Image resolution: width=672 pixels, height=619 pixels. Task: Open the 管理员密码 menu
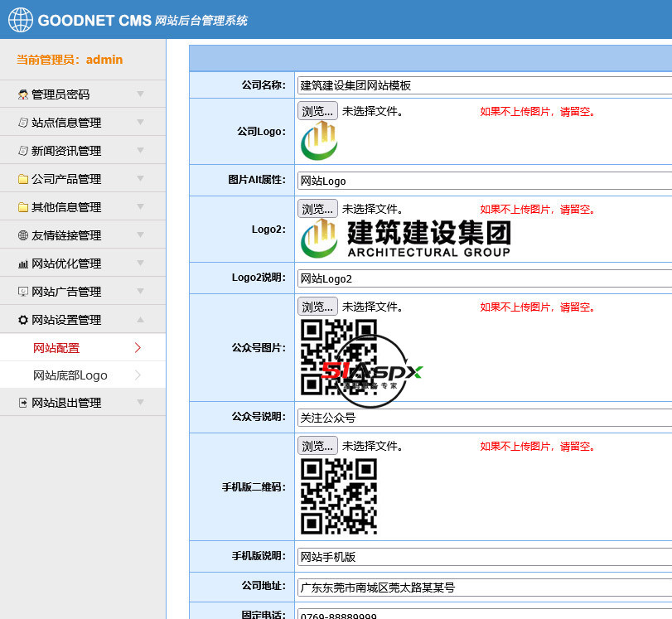click(83, 94)
